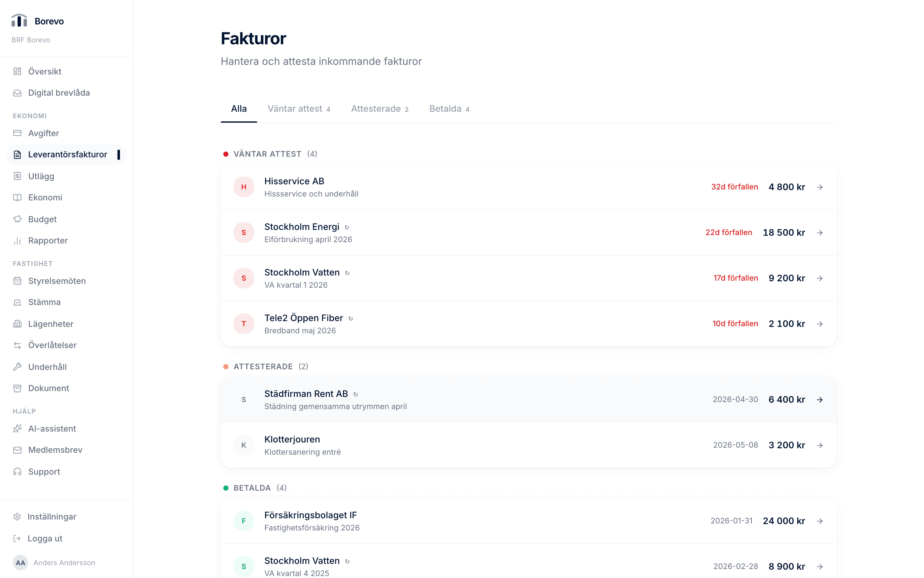
Task: Click the 2026-04-30 due date
Action: (735, 399)
